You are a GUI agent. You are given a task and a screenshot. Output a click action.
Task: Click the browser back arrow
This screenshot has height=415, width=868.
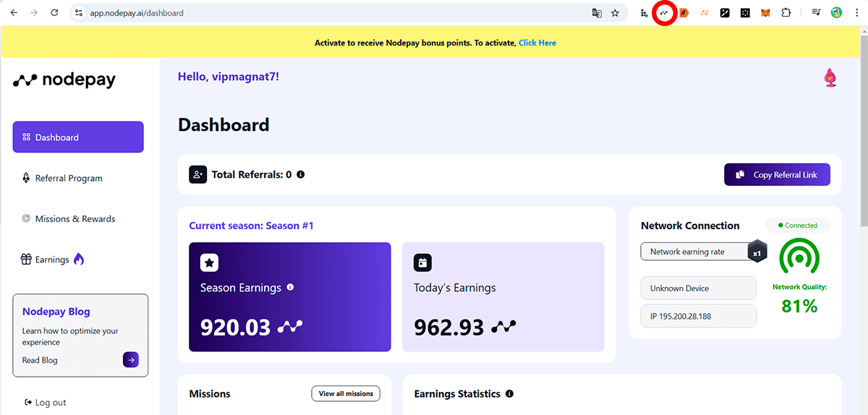pyautogui.click(x=14, y=13)
